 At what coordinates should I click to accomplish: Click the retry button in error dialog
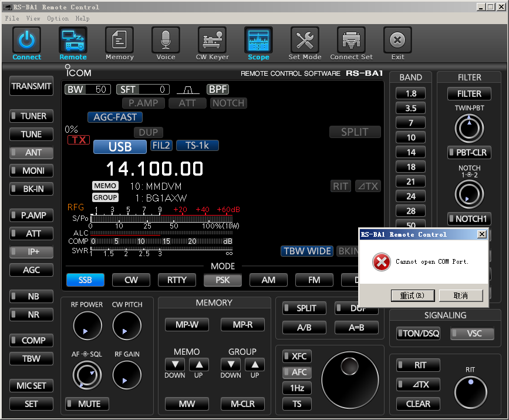(x=413, y=295)
